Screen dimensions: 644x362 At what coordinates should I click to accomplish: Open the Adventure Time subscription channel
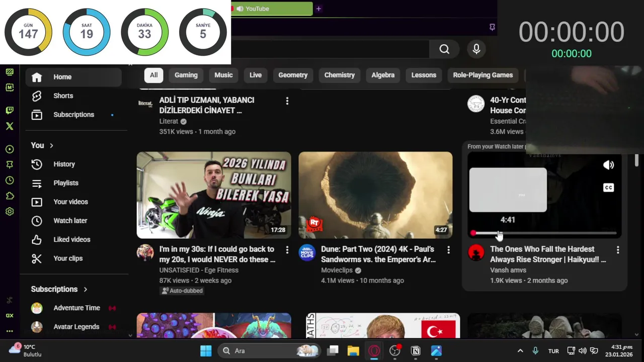click(73, 308)
